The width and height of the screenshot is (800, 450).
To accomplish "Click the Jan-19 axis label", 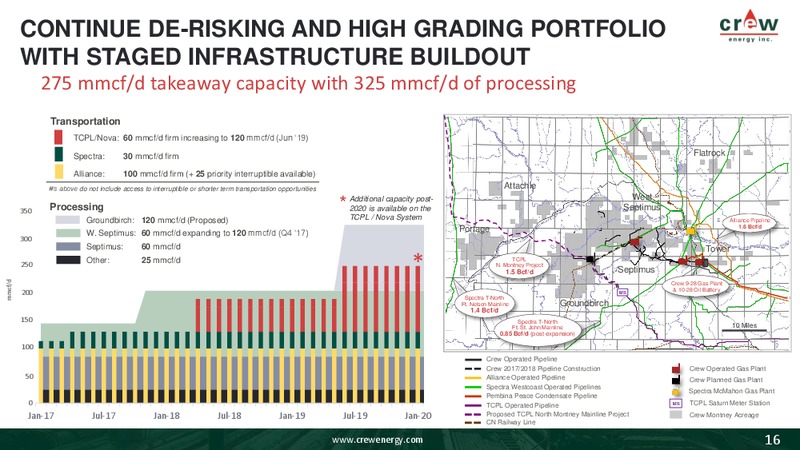I will 292,415.
